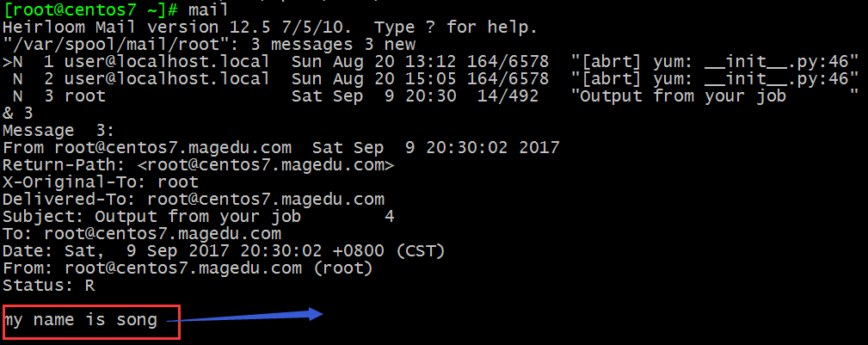This screenshot has height=345, width=868.
Task: Select message 3 row from root
Action: point(430,96)
